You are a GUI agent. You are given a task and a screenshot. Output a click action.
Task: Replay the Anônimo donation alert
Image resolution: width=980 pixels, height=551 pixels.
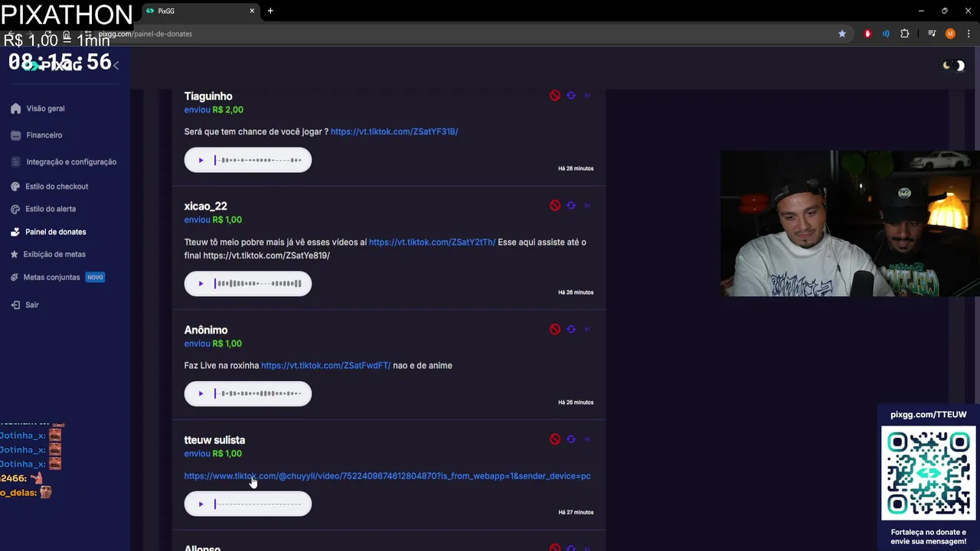pos(571,330)
